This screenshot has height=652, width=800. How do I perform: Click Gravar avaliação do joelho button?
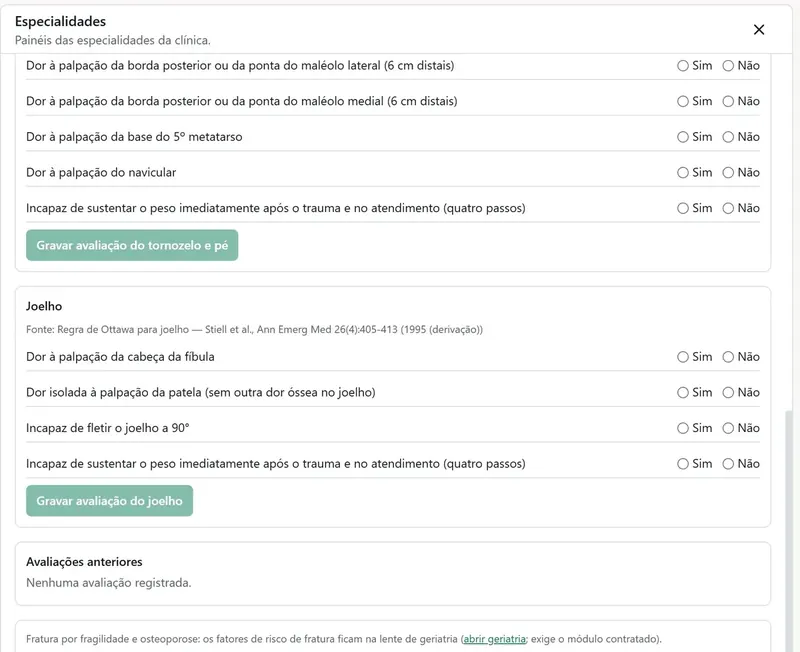(109, 501)
